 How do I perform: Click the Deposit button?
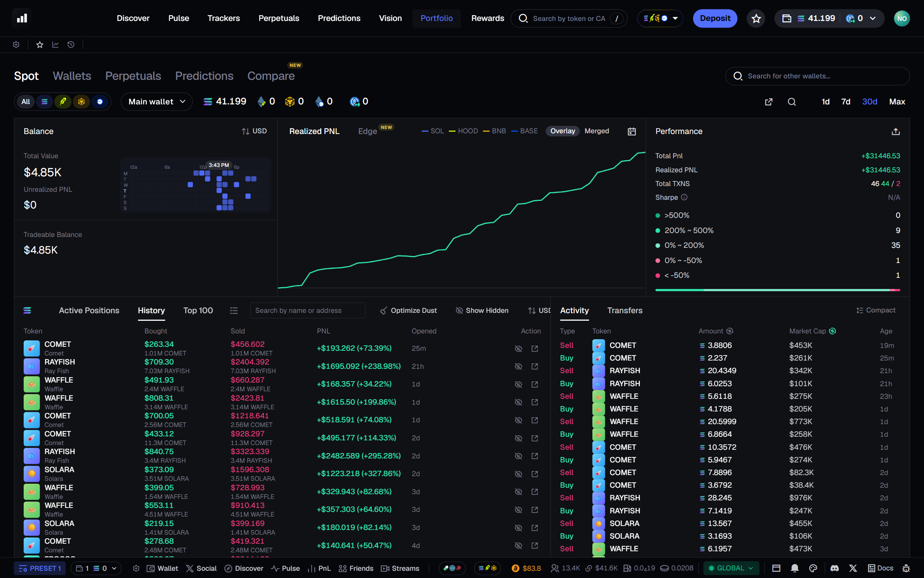[715, 18]
